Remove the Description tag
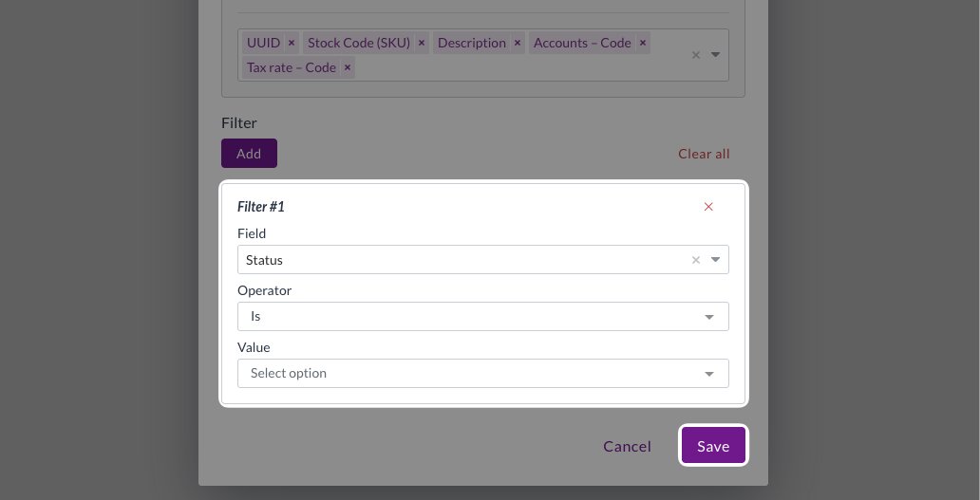980x500 pixels. (518, 43)
